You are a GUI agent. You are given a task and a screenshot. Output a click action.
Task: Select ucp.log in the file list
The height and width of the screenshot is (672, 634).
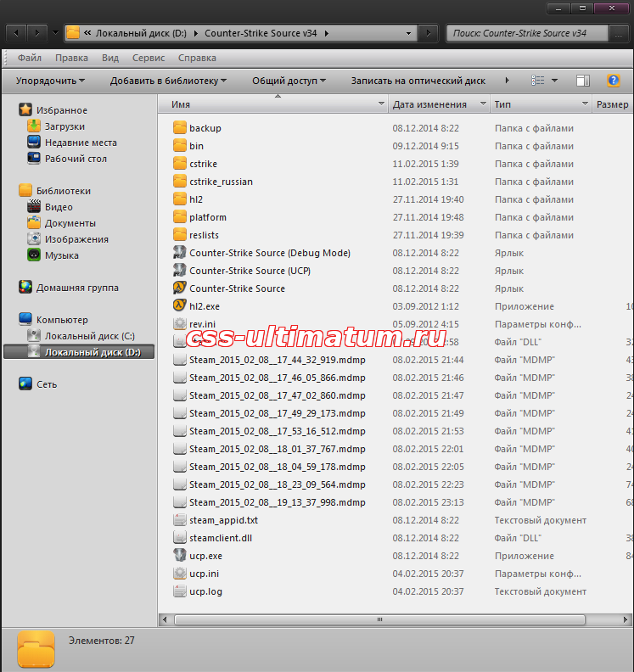pyautogui.click(x=205, y=591)
